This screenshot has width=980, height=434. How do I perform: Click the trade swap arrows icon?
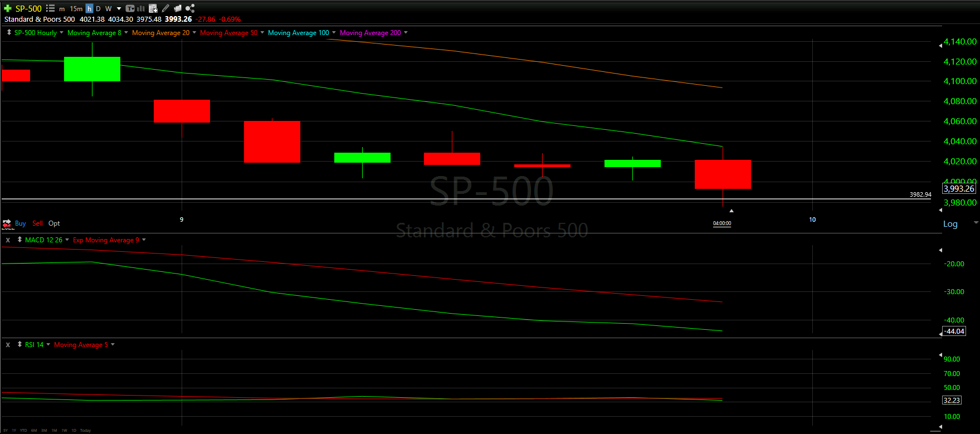tap(7, 223)
